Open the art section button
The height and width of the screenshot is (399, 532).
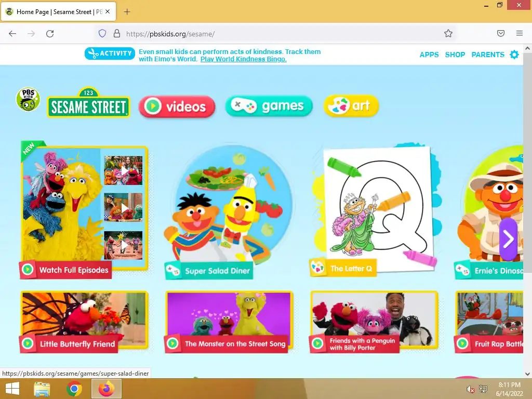click(351, 105)
